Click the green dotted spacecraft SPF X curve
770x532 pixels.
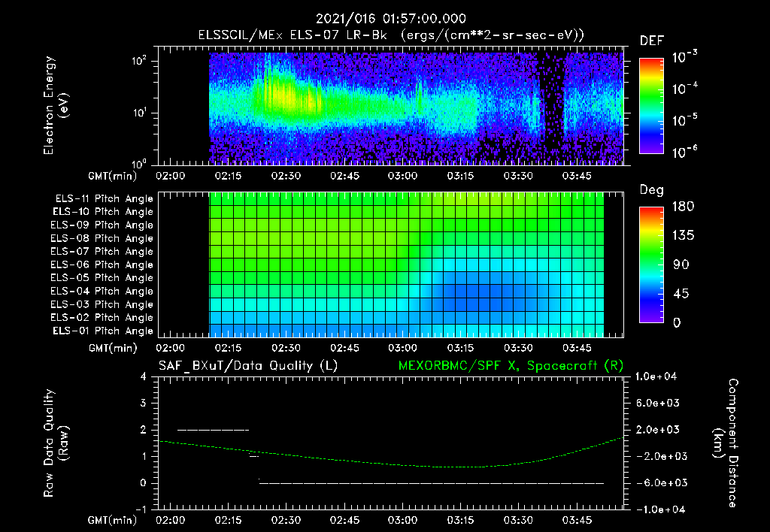tap(390, 464)
